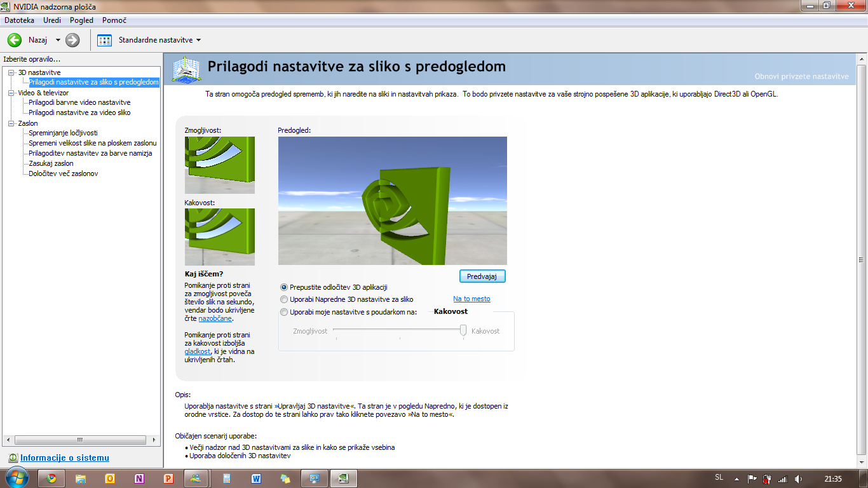This screenshot has height=488, width=868.
Task: Click Obnovi privzete nastavitve
Action: [801, 76]
